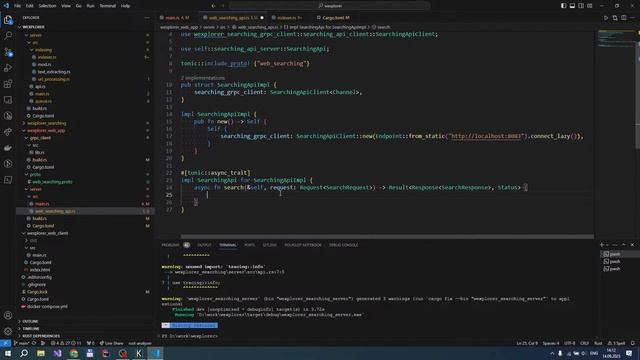
Task: Switch to the DEBUG CONSOLE panel tab
Action: (x=343, y=245)
